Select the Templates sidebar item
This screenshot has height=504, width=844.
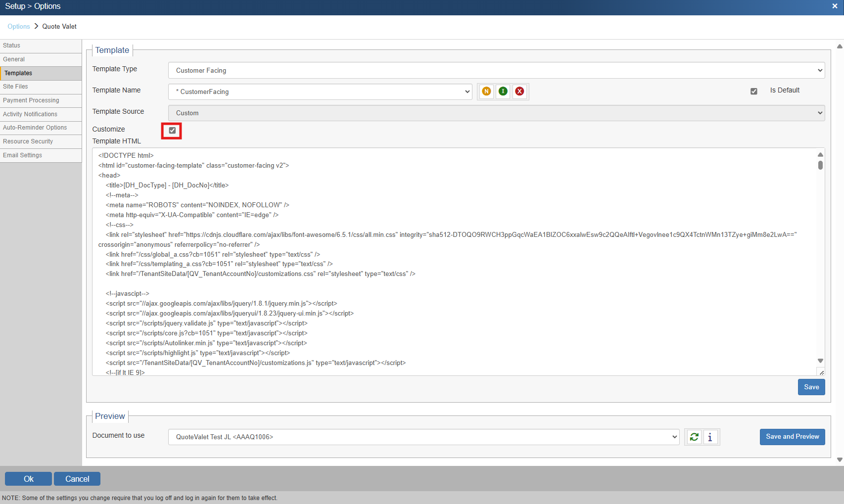click(x=41, y=73)
